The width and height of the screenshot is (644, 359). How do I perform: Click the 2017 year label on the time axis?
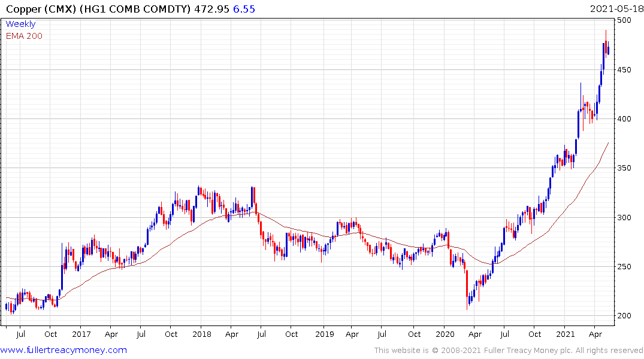[x=81, y=334]
